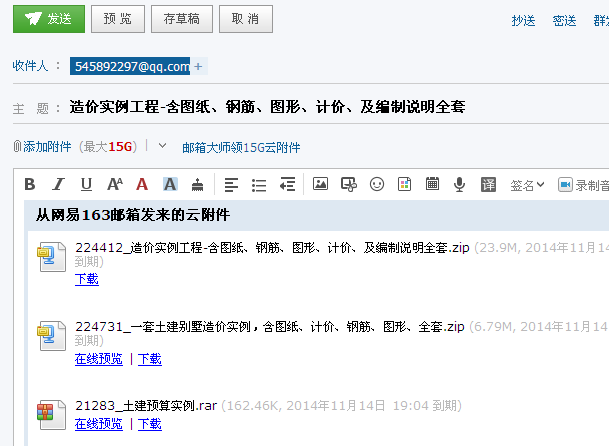
Task: Click the paperclip attachment icon
Action: pyautogui.click(x=17, y=146)
